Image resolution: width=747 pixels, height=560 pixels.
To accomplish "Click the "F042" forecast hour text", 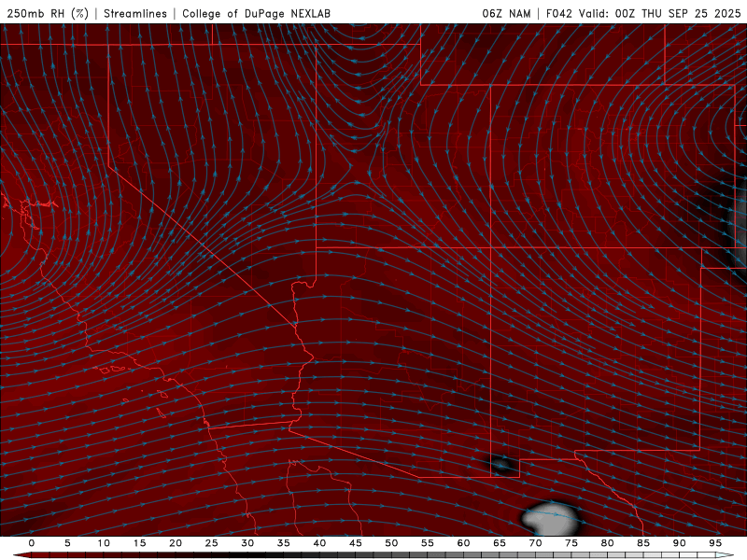I will 558,13.
